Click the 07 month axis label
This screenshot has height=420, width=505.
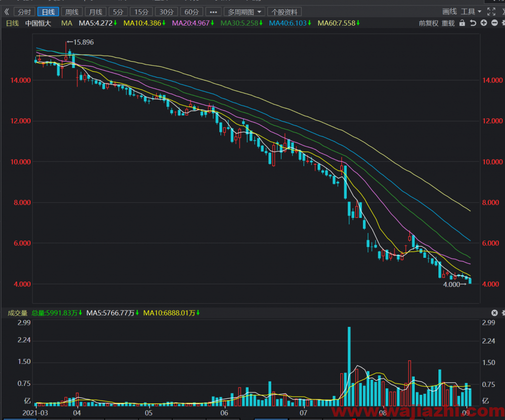[303, 413]
